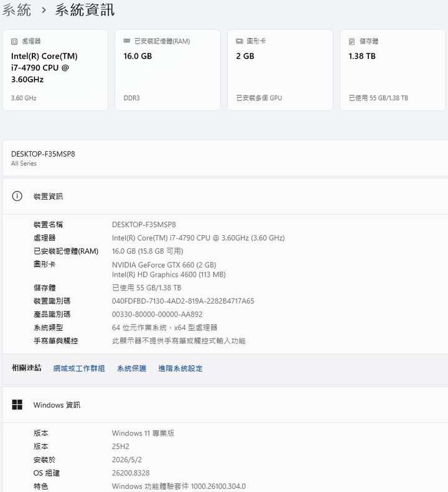
Task: Open the 1.38 TB 儲存體 summary card
Action: [393, 70]
